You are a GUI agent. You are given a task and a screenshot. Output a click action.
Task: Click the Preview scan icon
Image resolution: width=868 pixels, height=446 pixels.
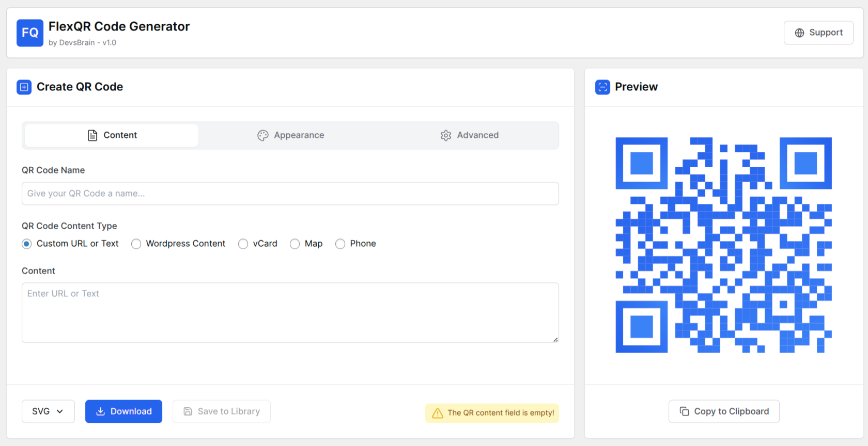(602, 87)
